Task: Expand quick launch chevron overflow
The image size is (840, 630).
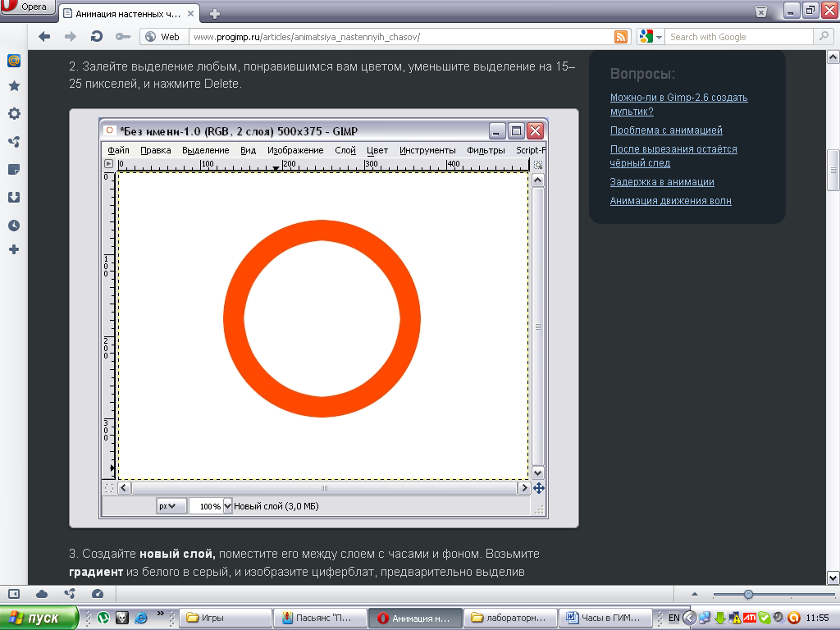Action: coord(160,614)
